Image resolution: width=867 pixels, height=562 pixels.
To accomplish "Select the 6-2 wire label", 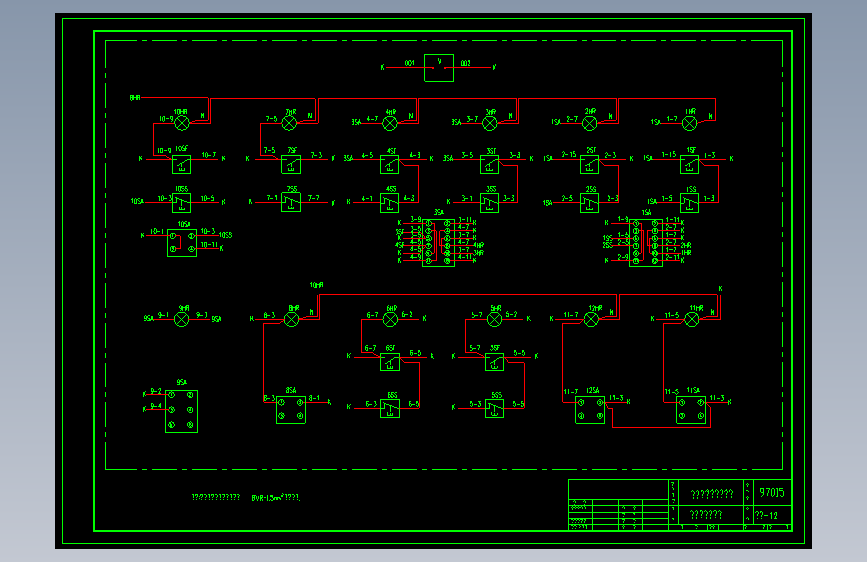I will (x=407, y=314).
